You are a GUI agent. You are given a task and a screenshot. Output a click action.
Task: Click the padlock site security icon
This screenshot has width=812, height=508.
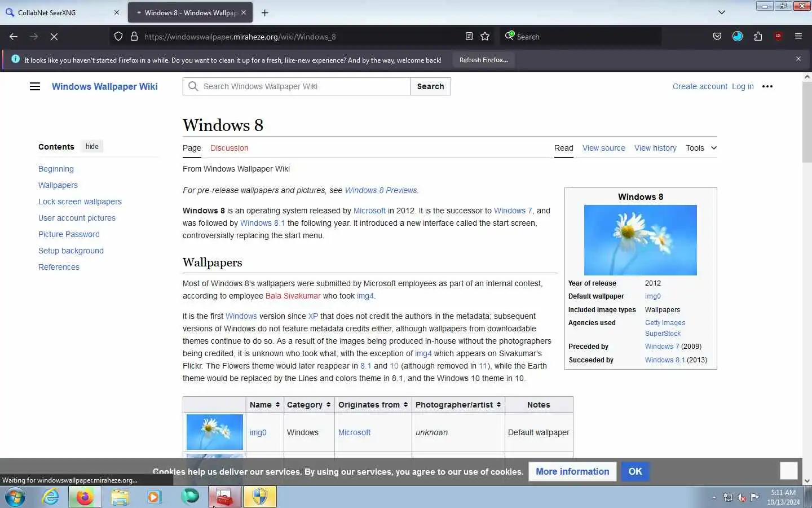134,37
